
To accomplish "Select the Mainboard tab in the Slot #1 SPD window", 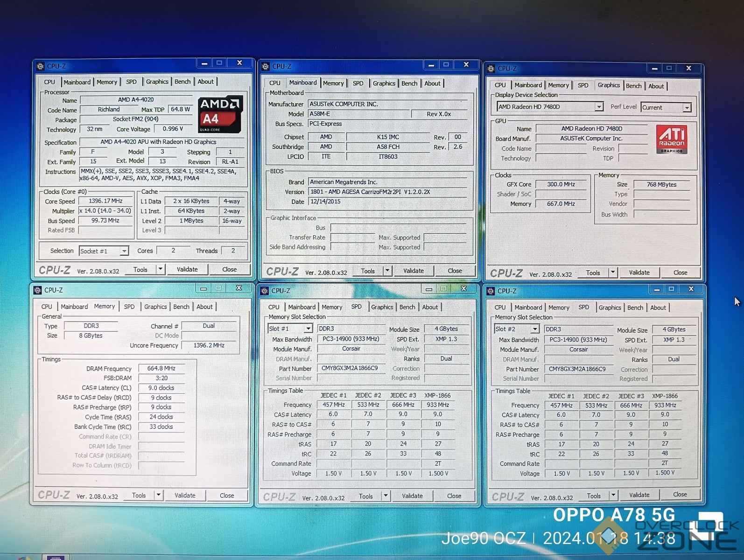I will (302, 307).
